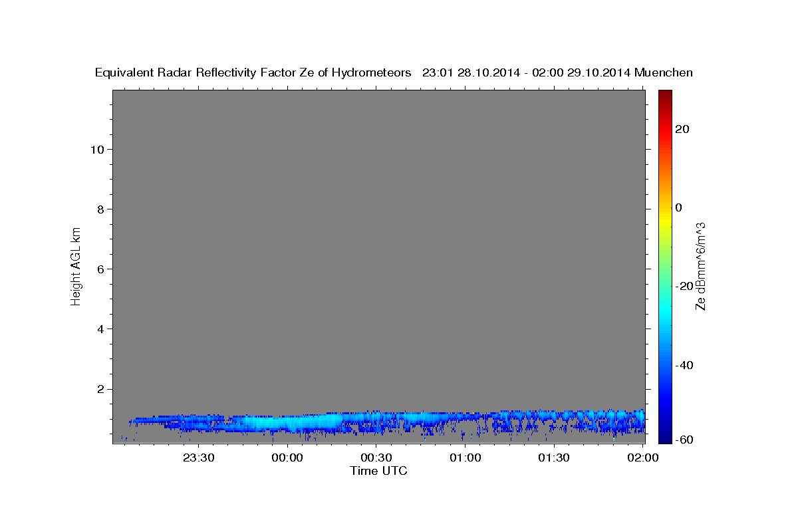Viewport: 798px width, 532px height.
Task: Click the '8' height tick label
Action: pyautogui.click(x=99, y=209)
